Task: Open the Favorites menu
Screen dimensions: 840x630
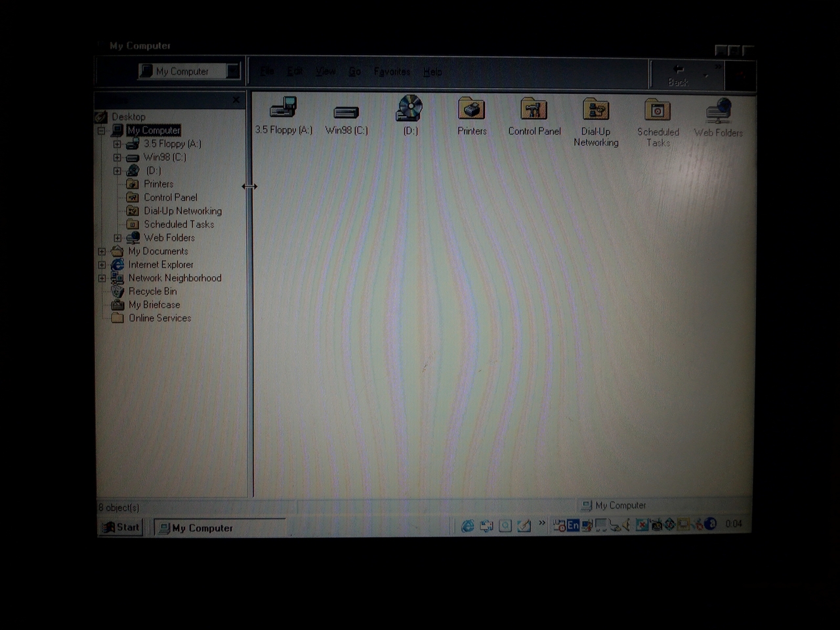Action: point(392,71)
